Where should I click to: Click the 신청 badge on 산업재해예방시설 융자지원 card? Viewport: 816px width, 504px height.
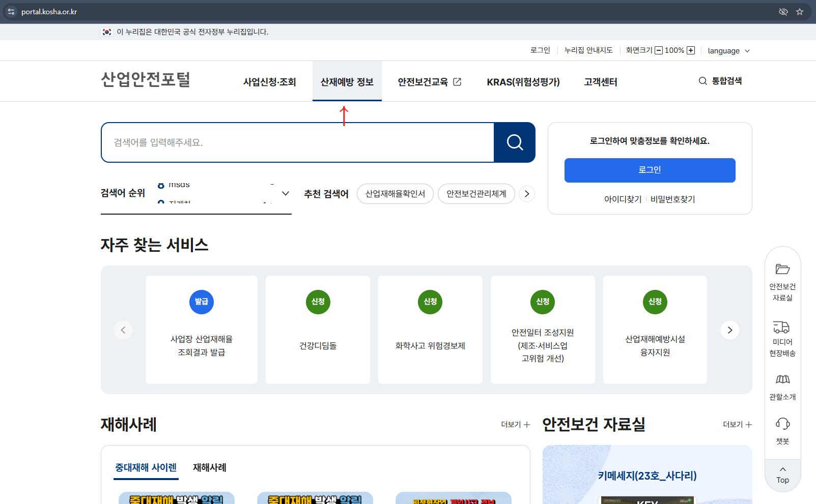click(x=655, y=302)
